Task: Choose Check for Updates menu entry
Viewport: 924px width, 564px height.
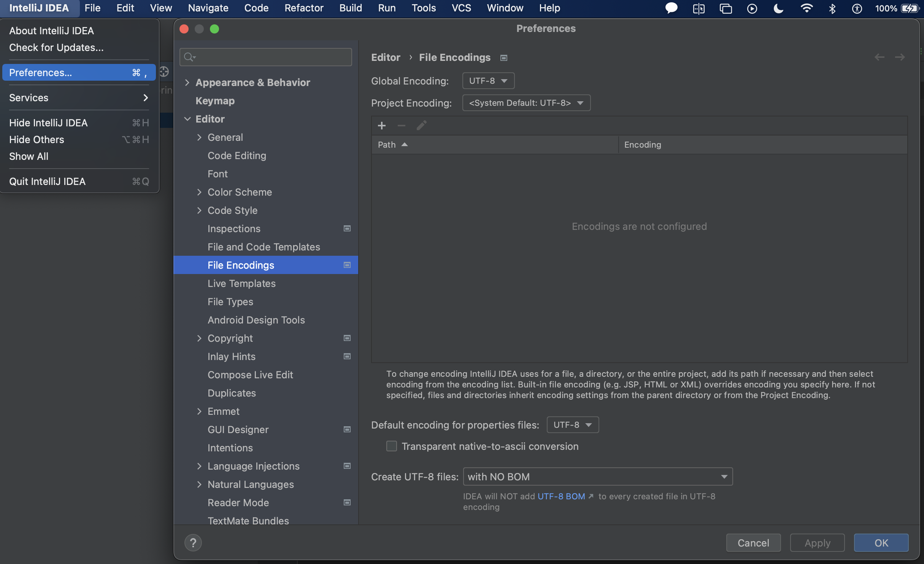Action: point(56,48)
